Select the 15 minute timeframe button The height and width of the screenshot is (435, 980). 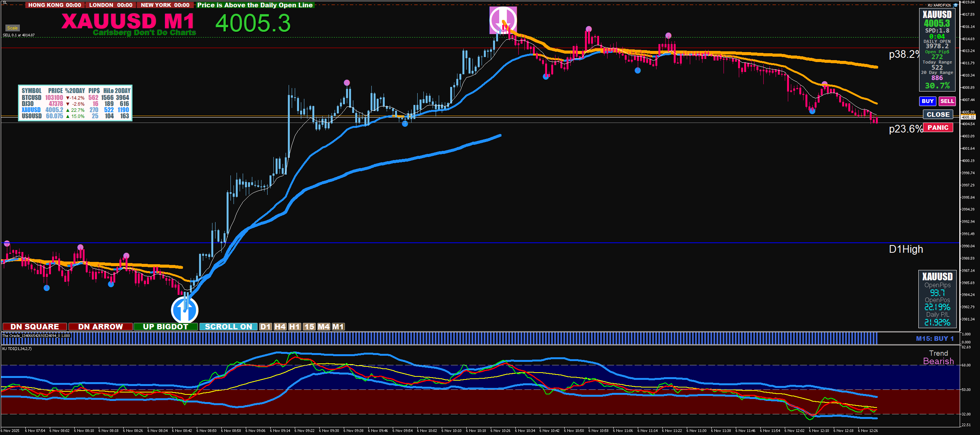[x=309, y=327]
